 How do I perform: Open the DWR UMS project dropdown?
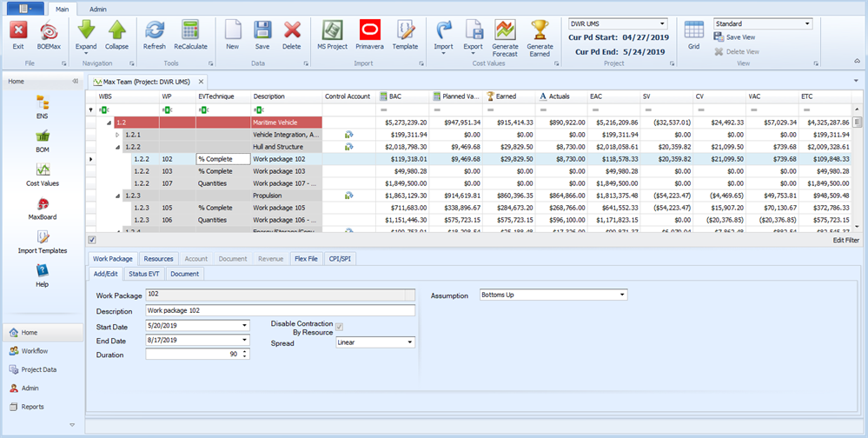[663, 24]
